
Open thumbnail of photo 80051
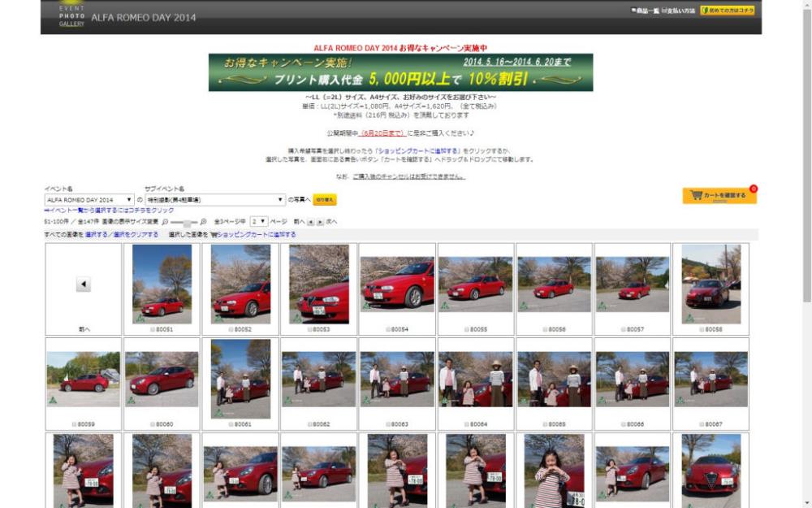pyautogui.click(x=162, y=284)
